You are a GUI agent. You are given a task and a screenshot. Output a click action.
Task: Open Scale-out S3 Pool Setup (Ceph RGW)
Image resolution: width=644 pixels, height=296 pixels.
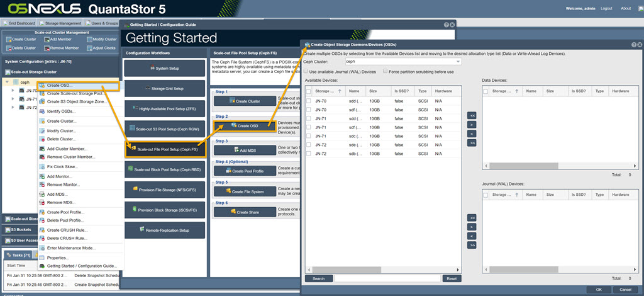coord(164,128)
